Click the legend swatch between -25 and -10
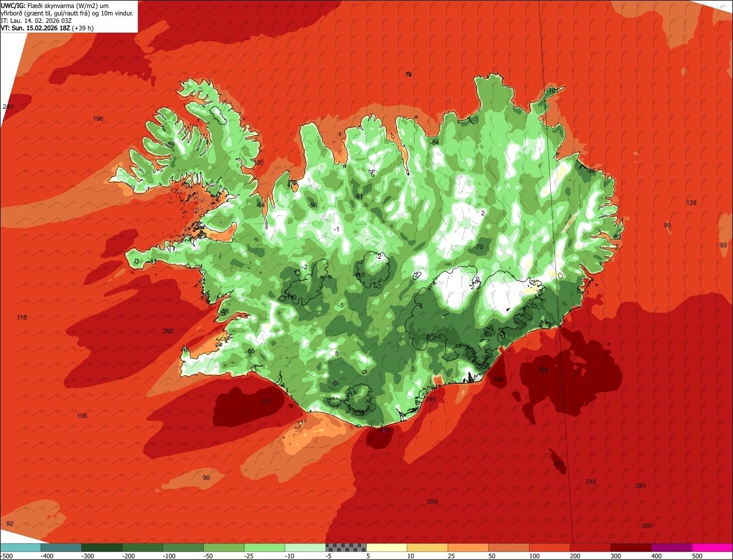Image resolution: width=733 pixels, height=560 pixels. click(265, 547)
